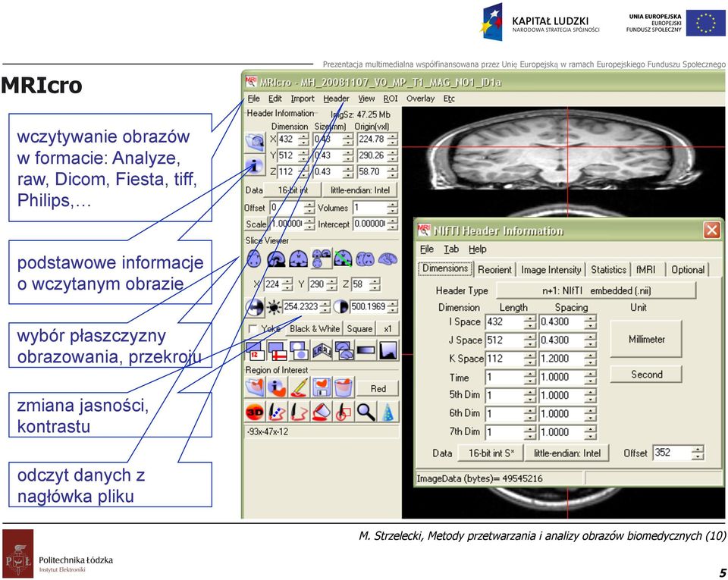Click the smoothing circle overlay icon
This screenshot has width=728, height=580.
point(300,351)
